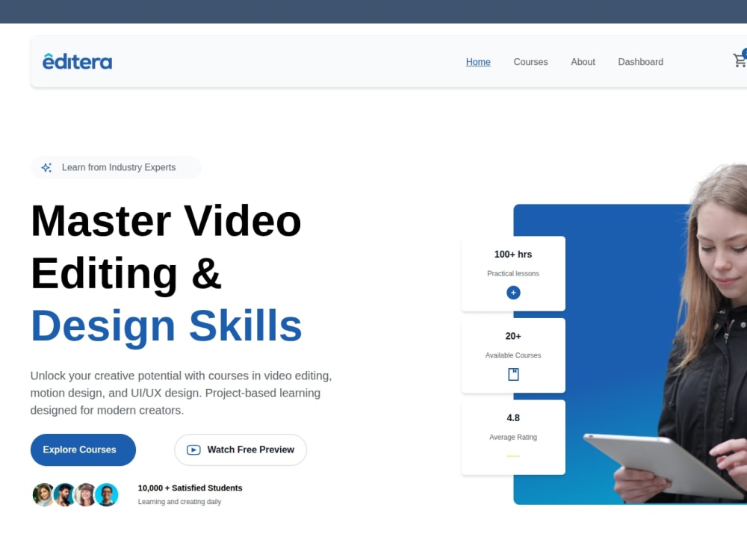Go to the Home nav link

(478, 62)
